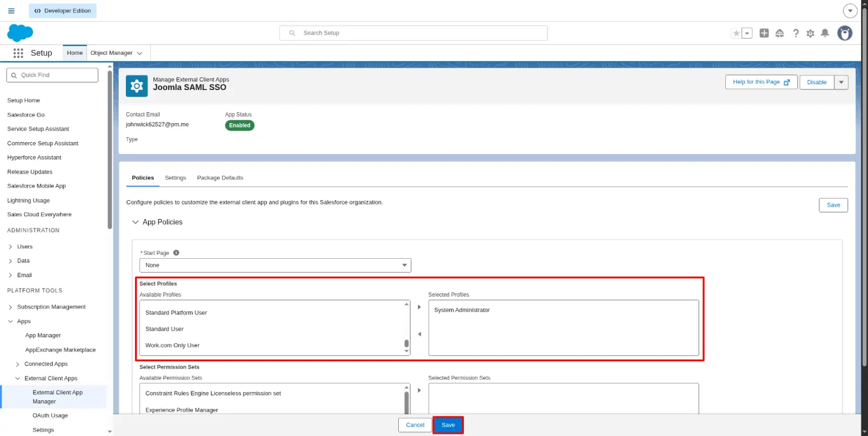This screenshot has width=868, height=436.
Task: Expand Connected Apps node
Action: point(17,364)
